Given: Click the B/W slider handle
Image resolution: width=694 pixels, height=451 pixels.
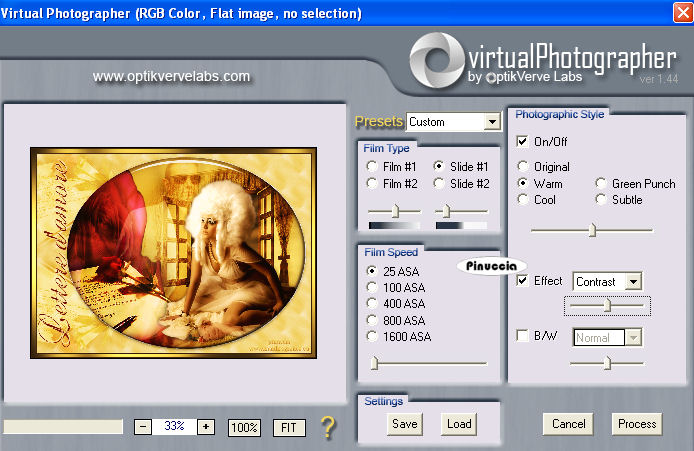Looking at the screenshot, I should pos(607,363).
